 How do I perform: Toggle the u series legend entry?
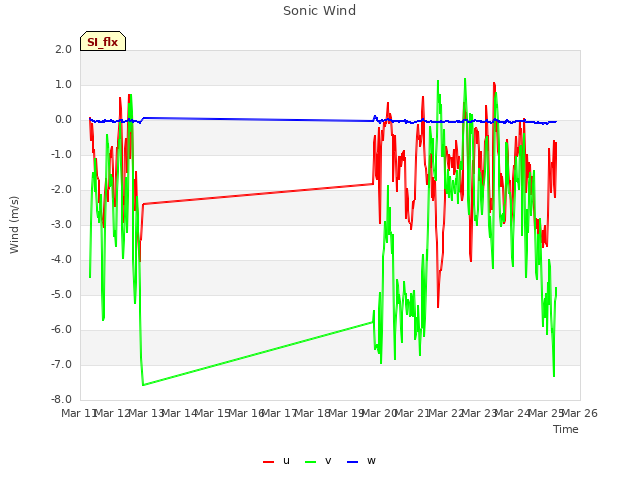pyautogui.click(x=277, y=461)
